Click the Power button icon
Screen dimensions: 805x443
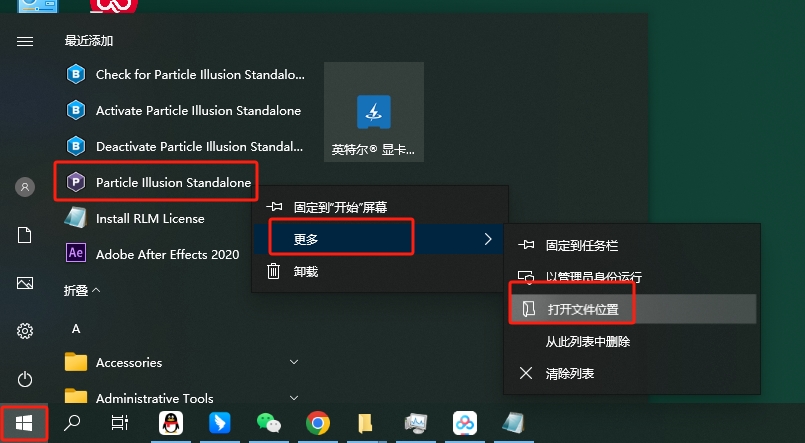[x=25, y=379]
